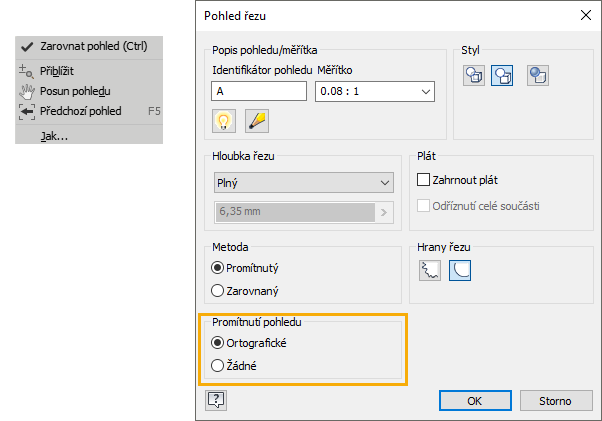Select the jagged cut edges icon
This screenshot has width=602, height=421.
(x=430, y=270)
